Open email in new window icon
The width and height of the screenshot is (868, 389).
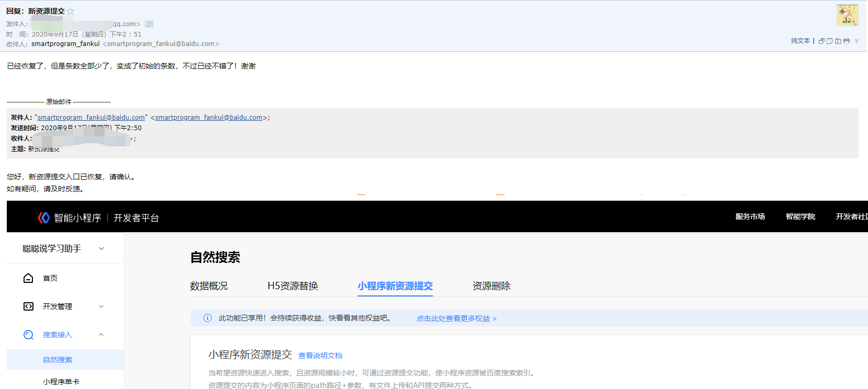point(821,41)
